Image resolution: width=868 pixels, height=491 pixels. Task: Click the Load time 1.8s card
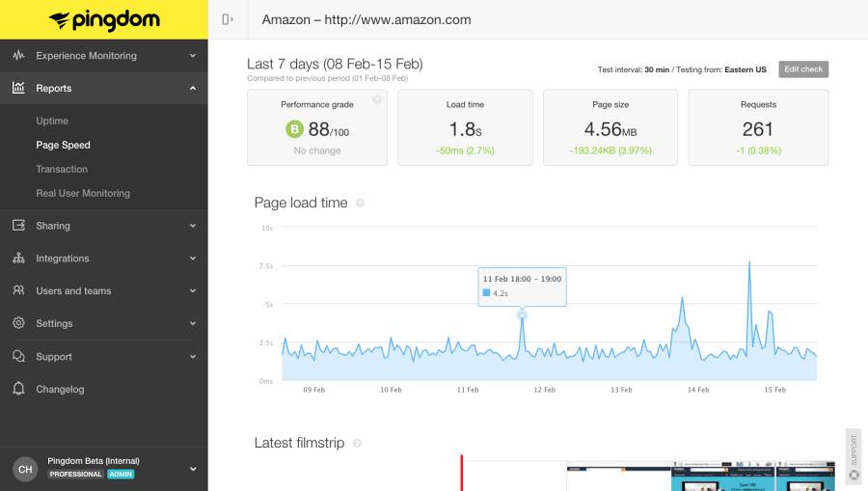pos(465,127)
